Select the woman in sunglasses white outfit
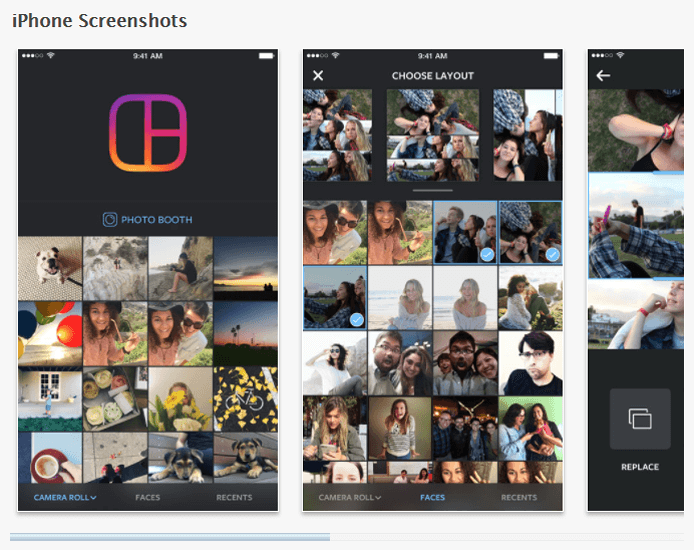 click(x=335, y=363)
